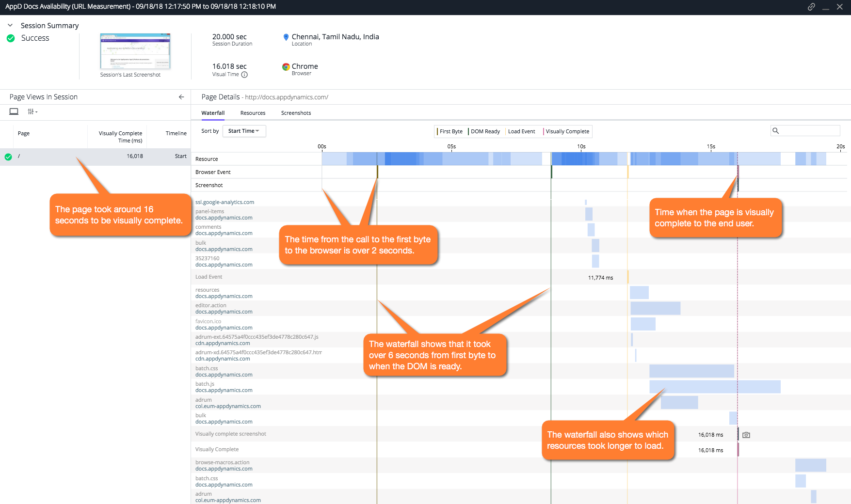Select the favicon.ico resource row
This screenshot has height=504, width=851.
(521, 324)
